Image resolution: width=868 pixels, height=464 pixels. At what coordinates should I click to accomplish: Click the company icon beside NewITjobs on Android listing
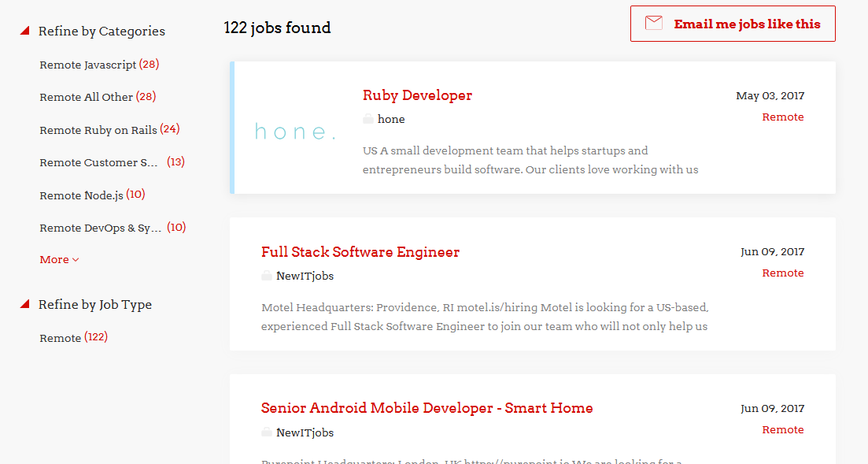266,432
